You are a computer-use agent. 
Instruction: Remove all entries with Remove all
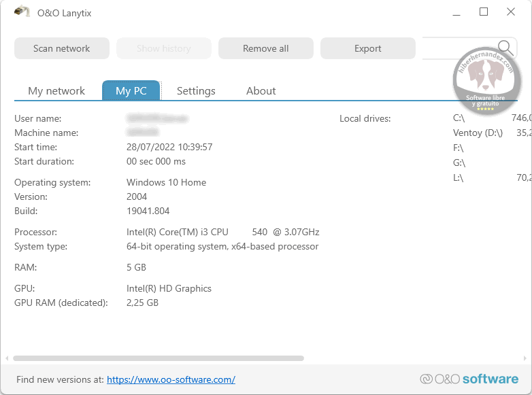[266, 48]
